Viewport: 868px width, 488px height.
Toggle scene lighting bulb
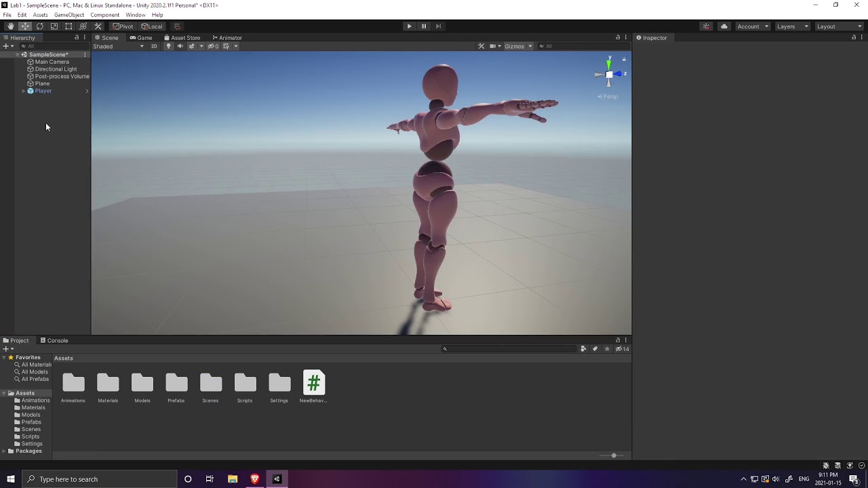[x=169, y=46]
